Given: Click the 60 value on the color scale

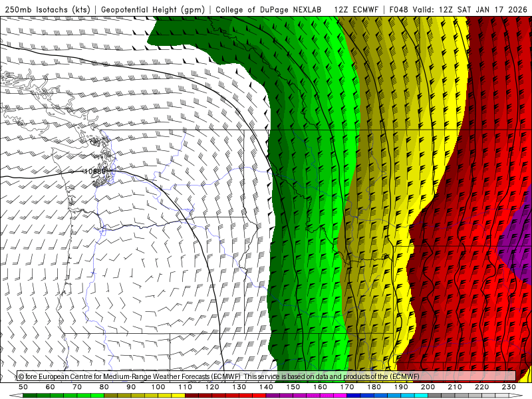Looking at the screenshot, I should click(x=51, y=387).
